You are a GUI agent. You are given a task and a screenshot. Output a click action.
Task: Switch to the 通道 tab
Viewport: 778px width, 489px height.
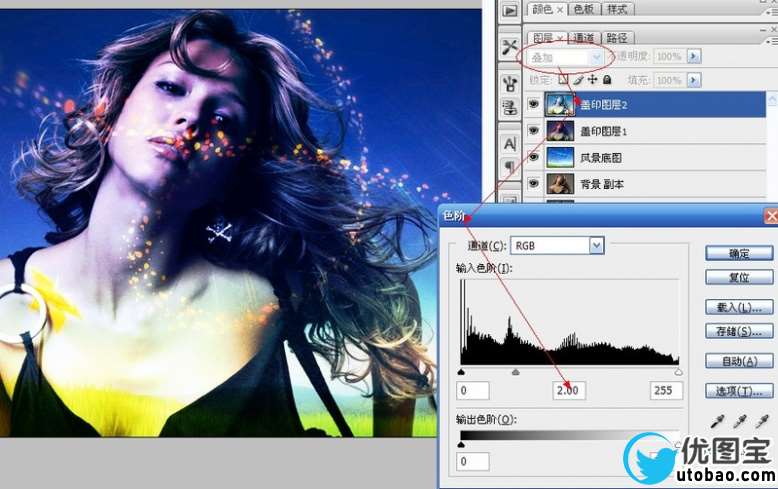pos(583,38)
